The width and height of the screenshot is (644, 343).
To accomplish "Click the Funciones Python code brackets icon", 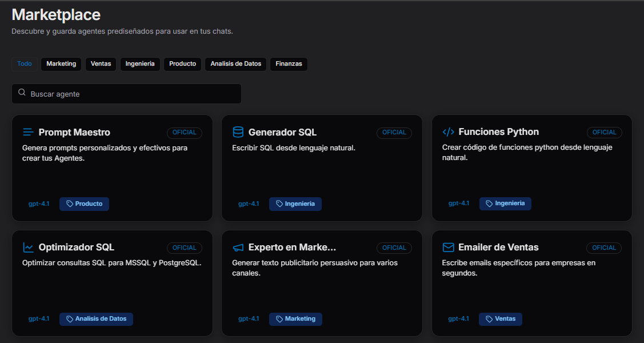I will (448, 133).
